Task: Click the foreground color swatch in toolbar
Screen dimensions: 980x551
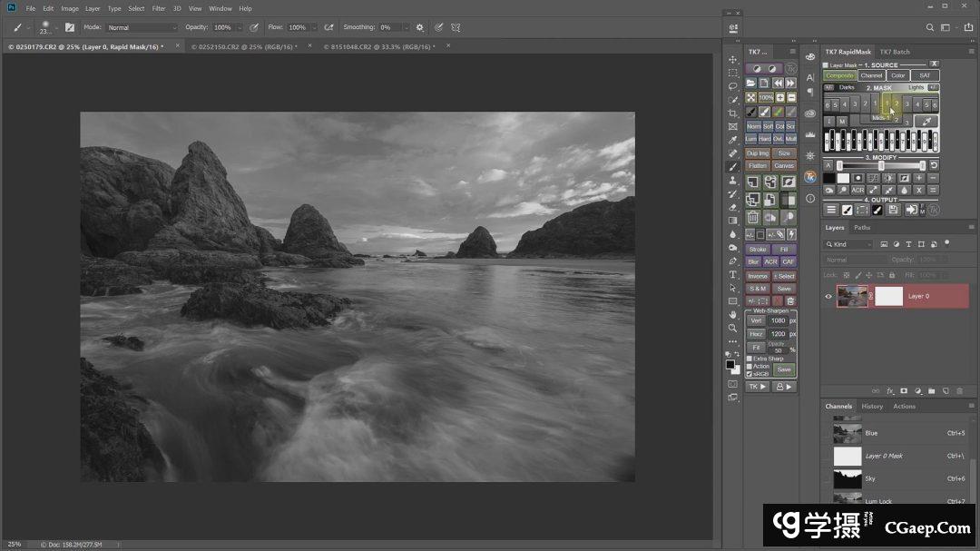Action: coord(730,364)
